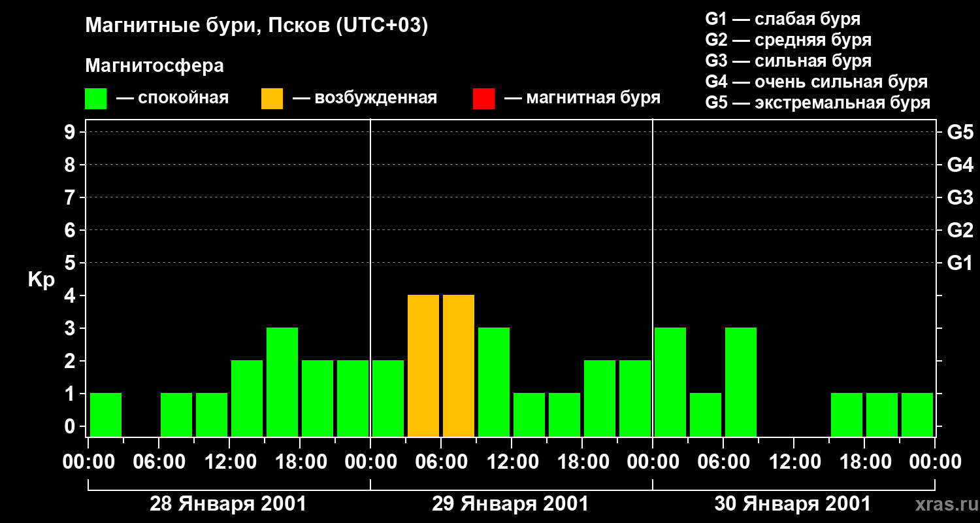980x523 pixels.
Task: Click the "28 Января 2001" date label
Action: [228, 504]
